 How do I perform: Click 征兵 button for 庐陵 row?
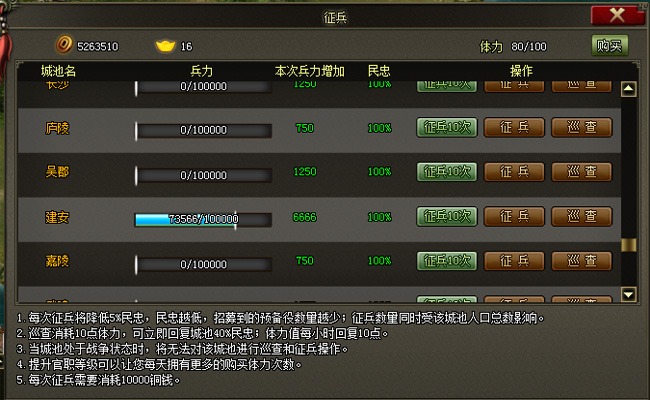point(514,127)
